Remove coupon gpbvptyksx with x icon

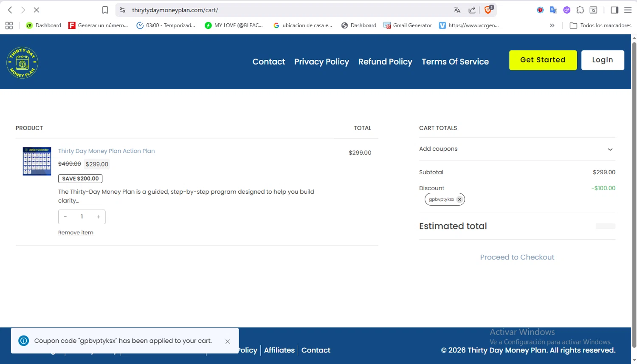pyautogui.click(x=459, y=199)
